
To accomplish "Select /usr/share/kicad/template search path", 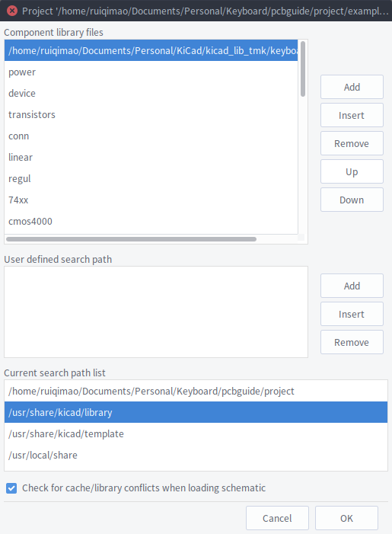I will pyautogui.click(x=196, y=434).
